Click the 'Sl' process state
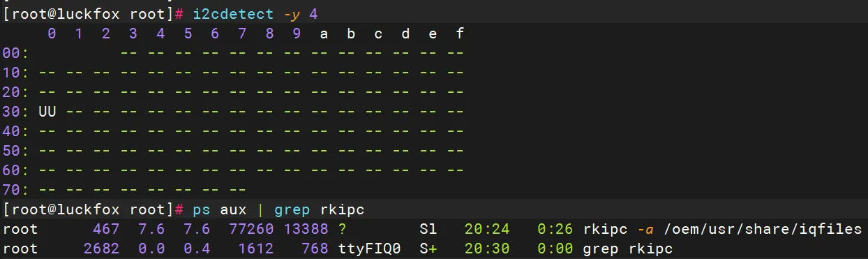Screen dimensions: 868x259 [428, 228]
